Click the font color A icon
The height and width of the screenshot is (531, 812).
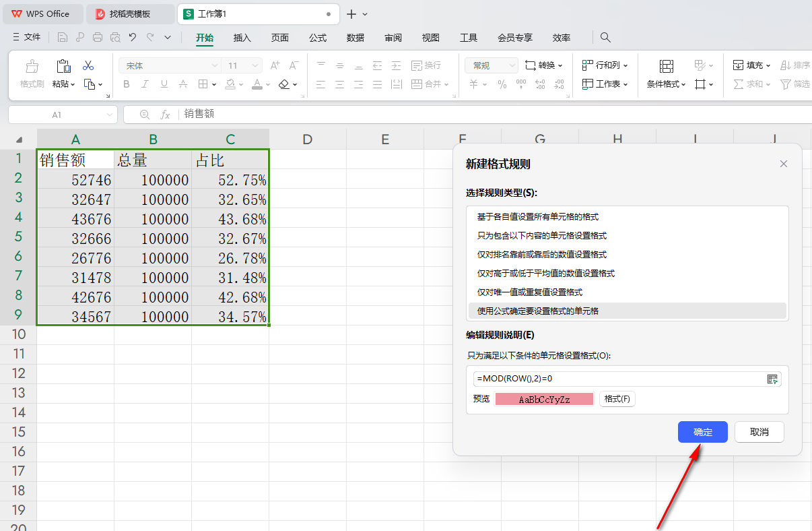(257, 84)
